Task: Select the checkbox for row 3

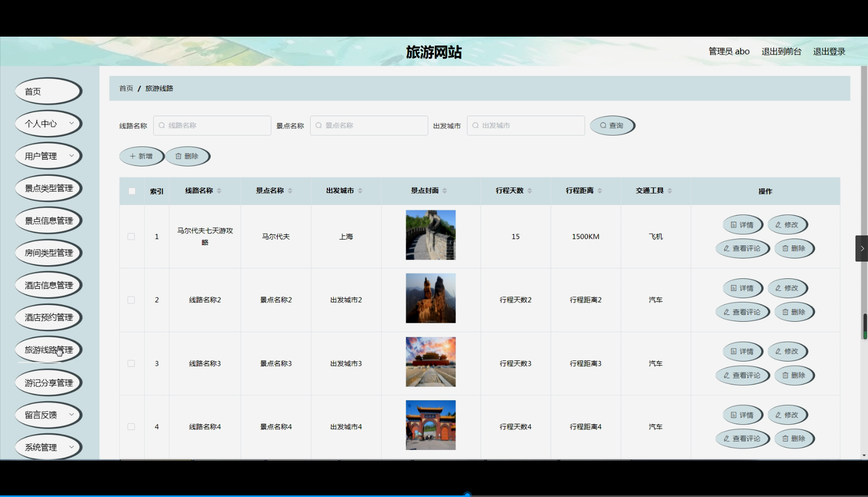Action: click(x=131, y=364)
